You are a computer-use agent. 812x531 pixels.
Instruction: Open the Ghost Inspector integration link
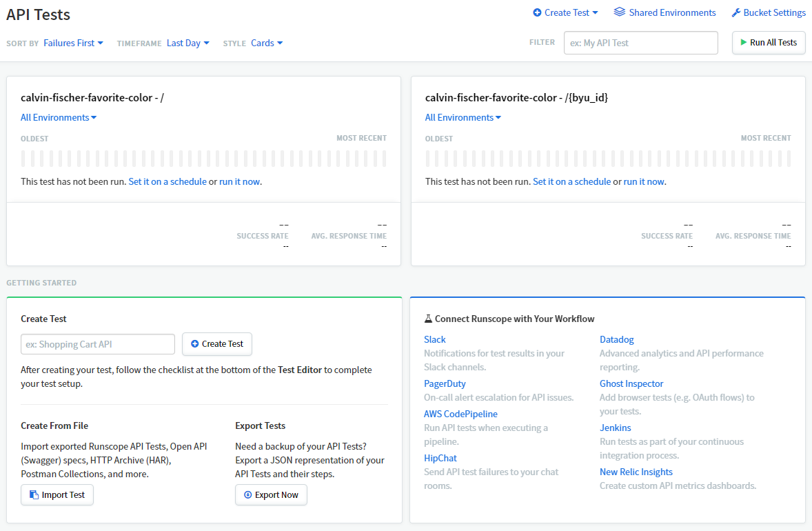tap(631, 384)
